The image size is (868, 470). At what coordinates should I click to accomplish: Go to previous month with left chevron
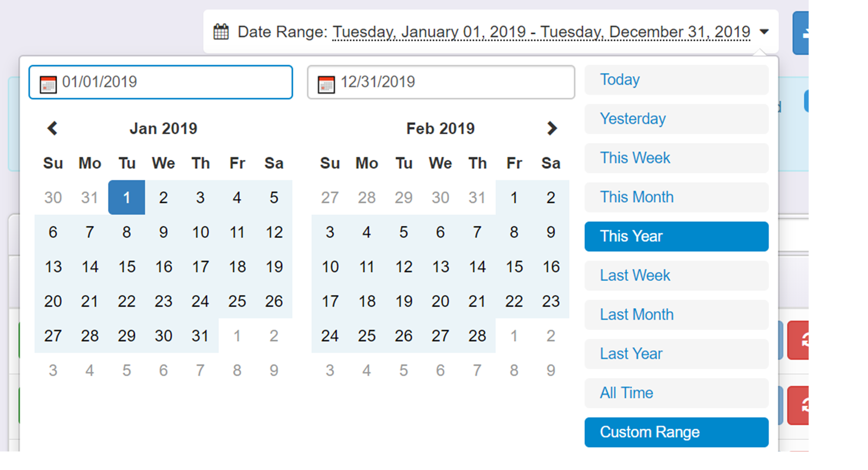(x=52, y=128)
